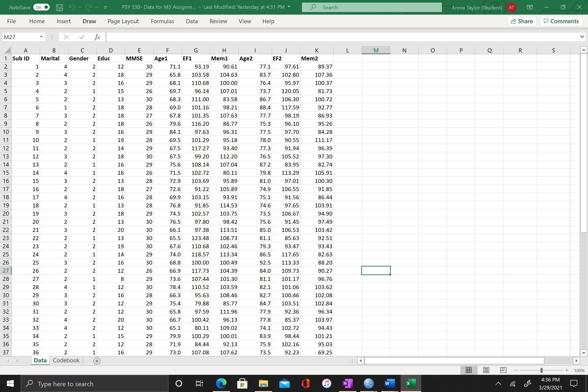Expand the formula bar with its chevron

(x=582, y=37)
